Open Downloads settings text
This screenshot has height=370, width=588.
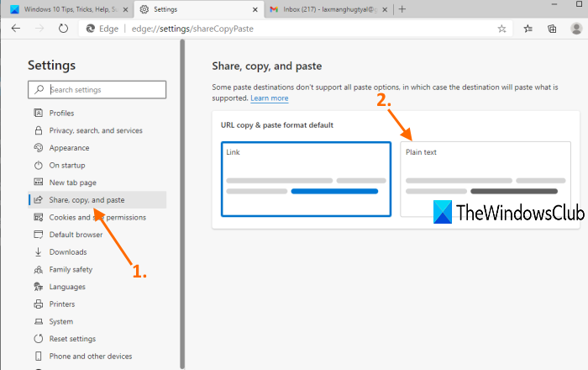point(68,252)
